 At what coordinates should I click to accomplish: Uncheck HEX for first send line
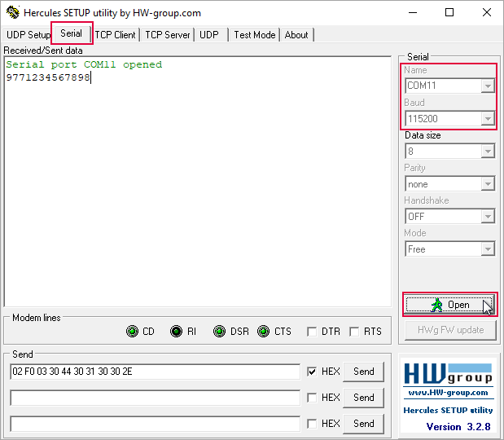(312, 372)
